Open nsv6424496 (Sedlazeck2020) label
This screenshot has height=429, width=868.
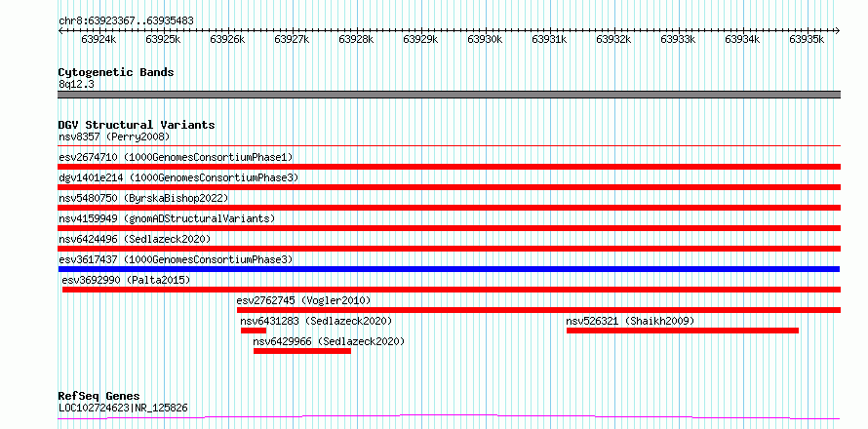pos(135,239)
